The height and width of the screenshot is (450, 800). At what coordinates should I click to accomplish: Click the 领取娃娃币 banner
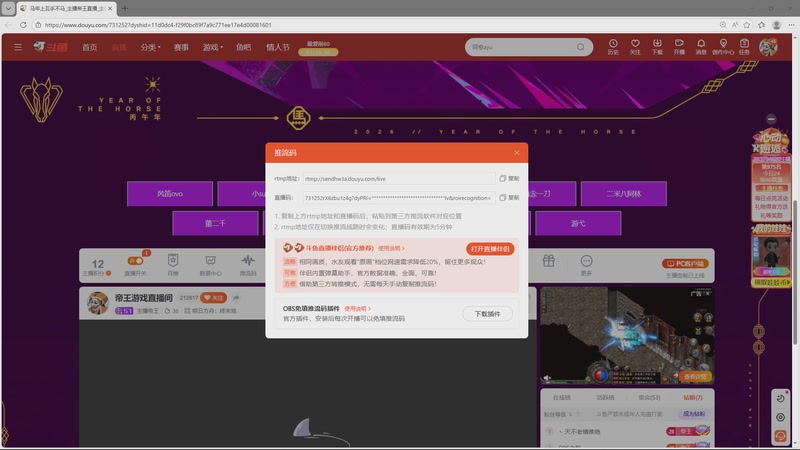point(771,282)
